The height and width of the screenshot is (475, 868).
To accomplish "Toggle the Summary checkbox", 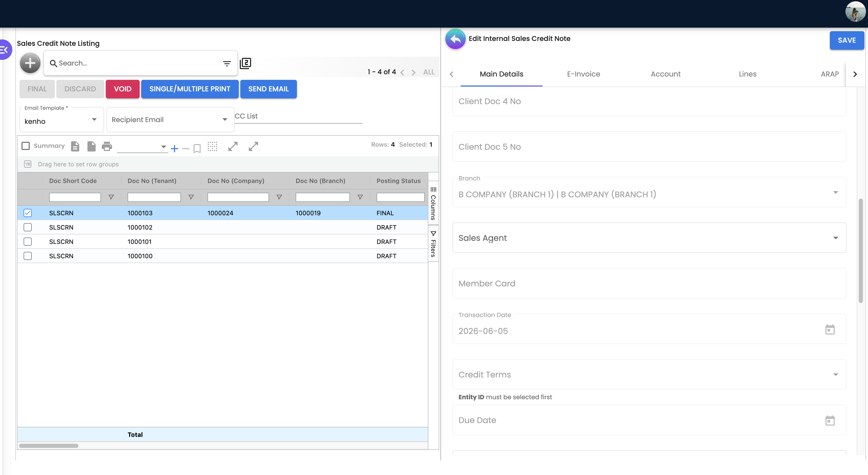I will tap(26, 146).
